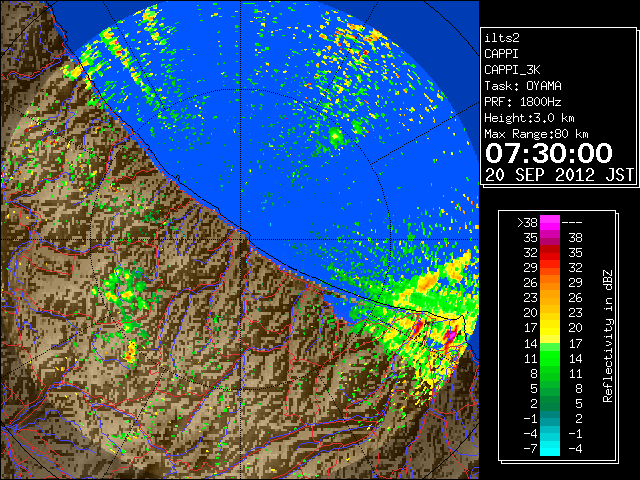Click the radar center point on the coastline

coord(241,239)
